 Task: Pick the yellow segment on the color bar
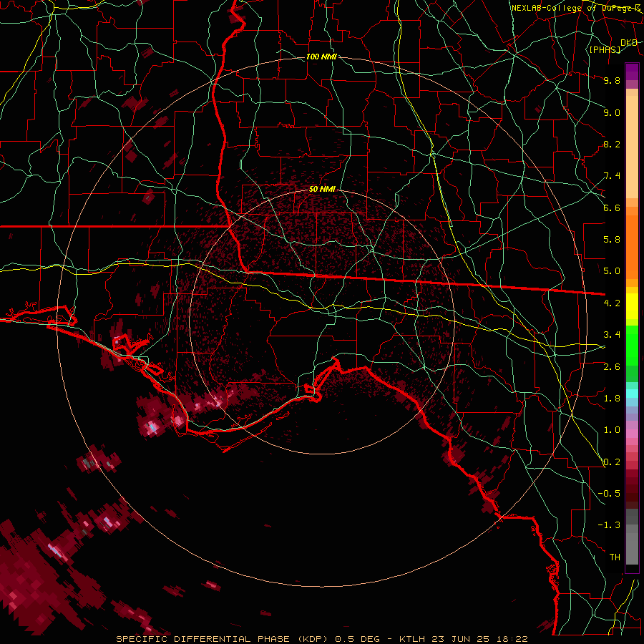632,306
